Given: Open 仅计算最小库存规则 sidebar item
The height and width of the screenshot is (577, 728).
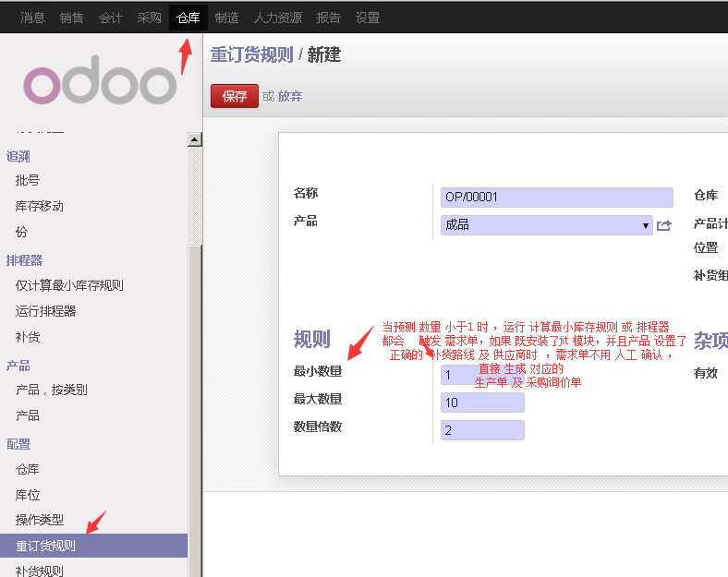Looking at the screenshot, I should [69, 285].
